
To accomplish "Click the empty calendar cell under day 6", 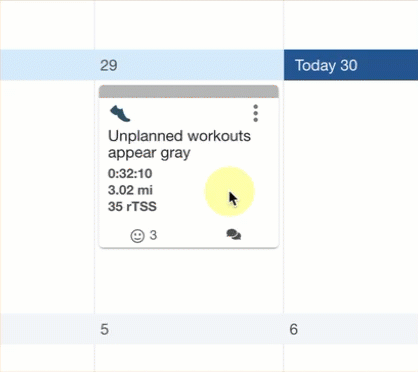I will point(351,358).
